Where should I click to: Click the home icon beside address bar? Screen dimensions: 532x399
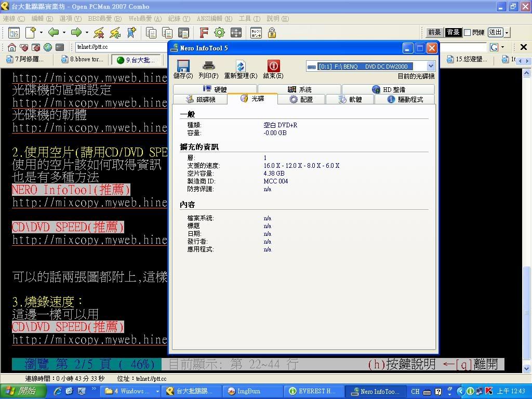click(x=12, y=47)
